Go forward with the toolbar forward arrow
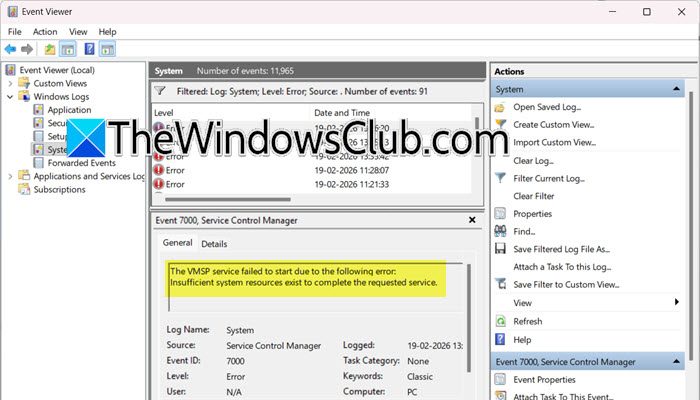Viewport: 700px width, 400px height. tap(27, 49)
